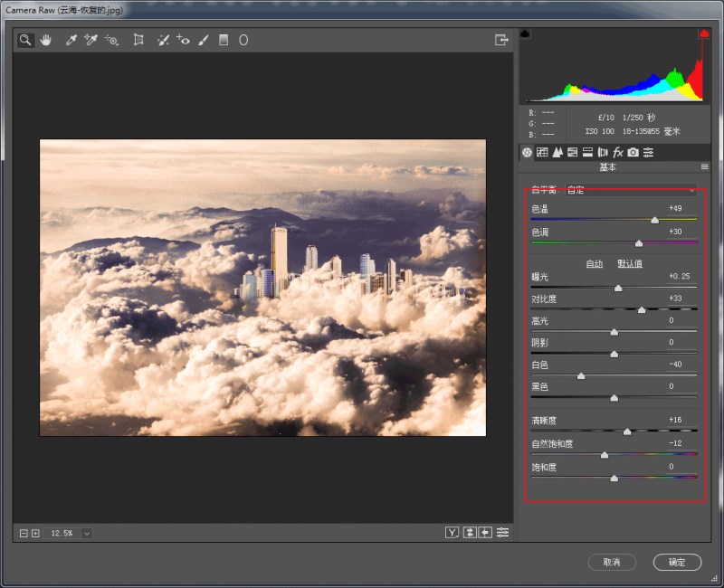The height and width of the screenshot is (588, 724).
Task: Click the 取消 button to cancel
Action: coord(612,563)
